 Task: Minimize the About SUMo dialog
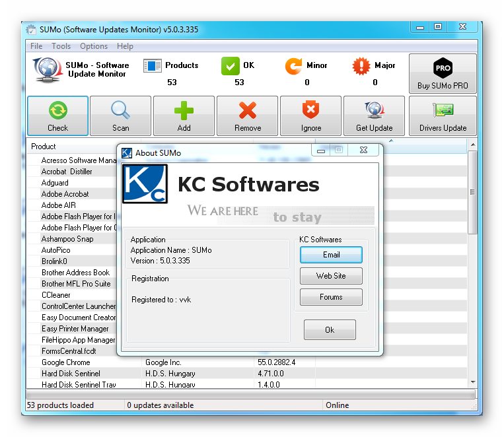(x=321, y=150)
